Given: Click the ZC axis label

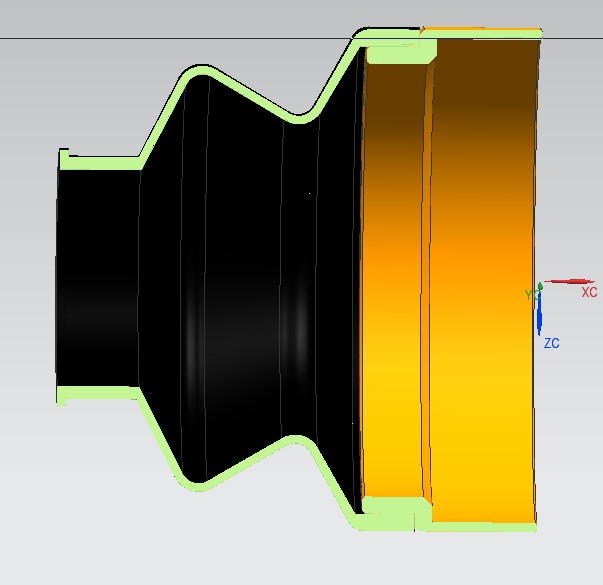Looking at the screenshot, I should pyautogui.click(x=551, y=343).
